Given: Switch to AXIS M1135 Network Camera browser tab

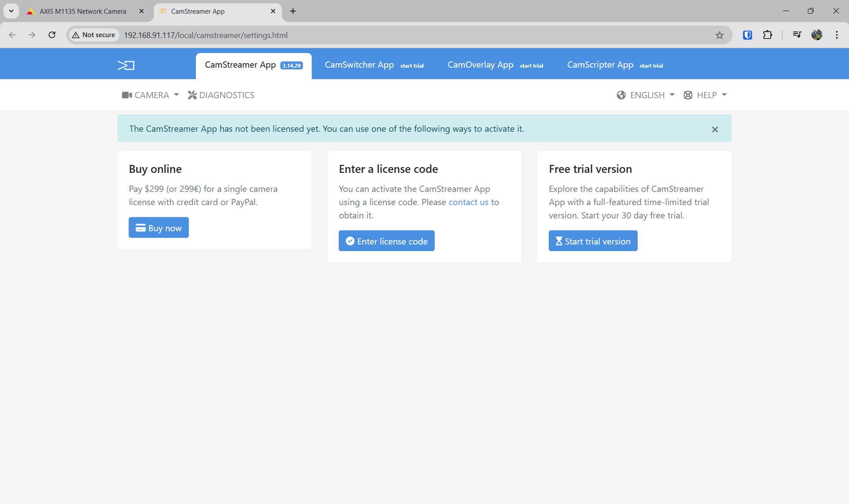Looking at the screenshot, I should [x=83, y=11].
